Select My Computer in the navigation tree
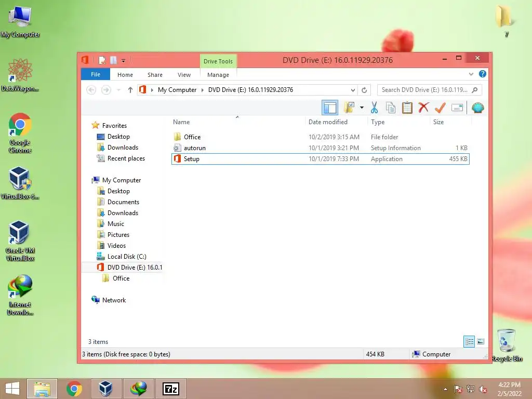This screenshot has width=532, height=399. (121, 180)
